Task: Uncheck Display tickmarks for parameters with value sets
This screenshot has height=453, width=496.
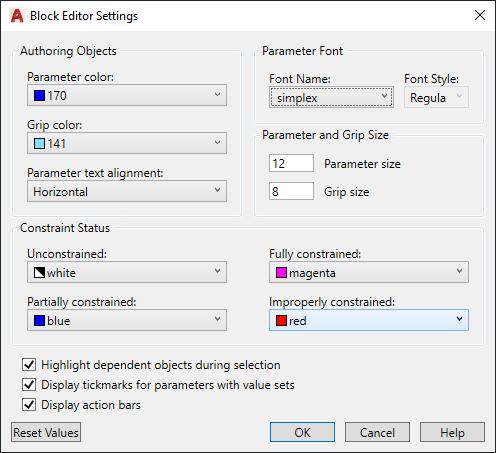Action: pos(29,385)
